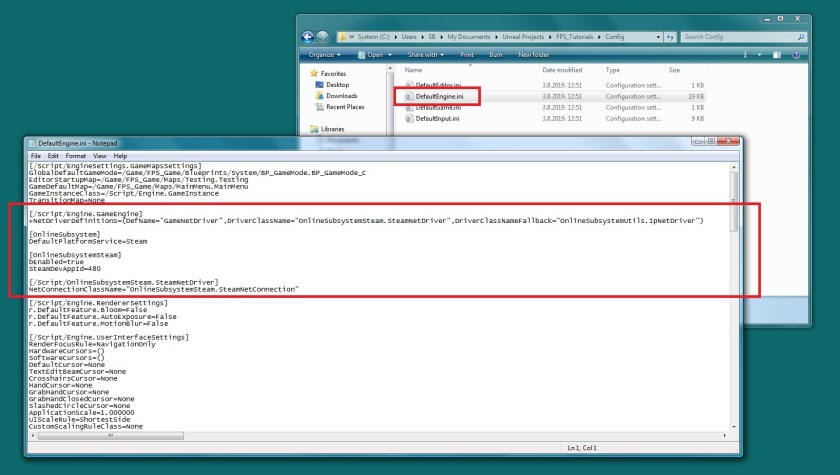Click inside the Search Config field
The width and height of the screenshot is (840, 475).
[x=740, y=38]
